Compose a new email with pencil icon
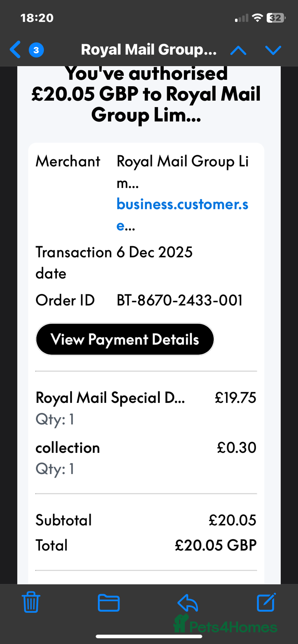 (266, 602)
